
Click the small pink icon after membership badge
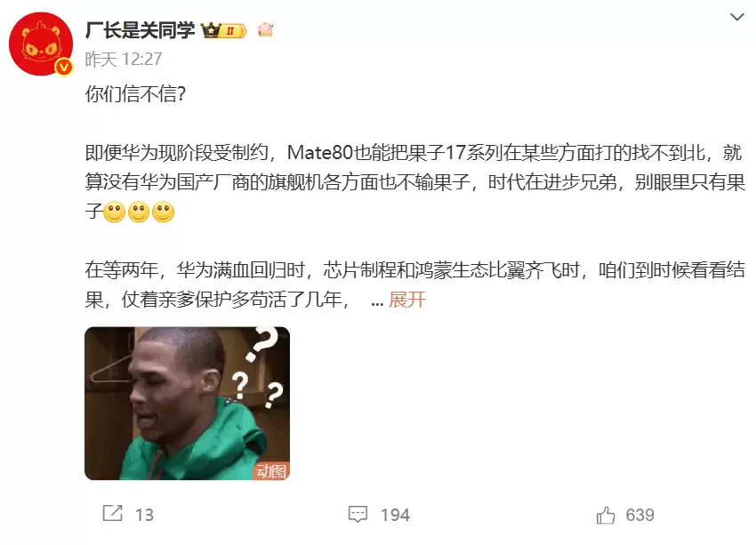pyautogui.click(x=265, y=30)
